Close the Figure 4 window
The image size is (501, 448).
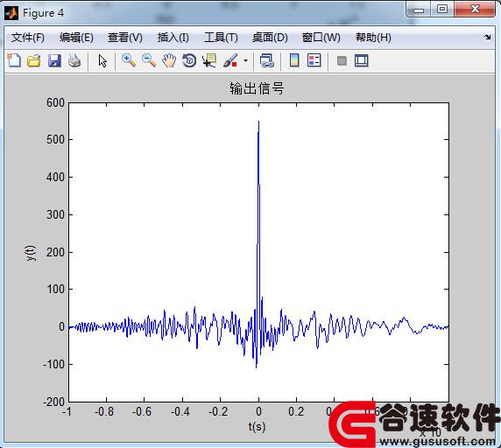(475, 10)
